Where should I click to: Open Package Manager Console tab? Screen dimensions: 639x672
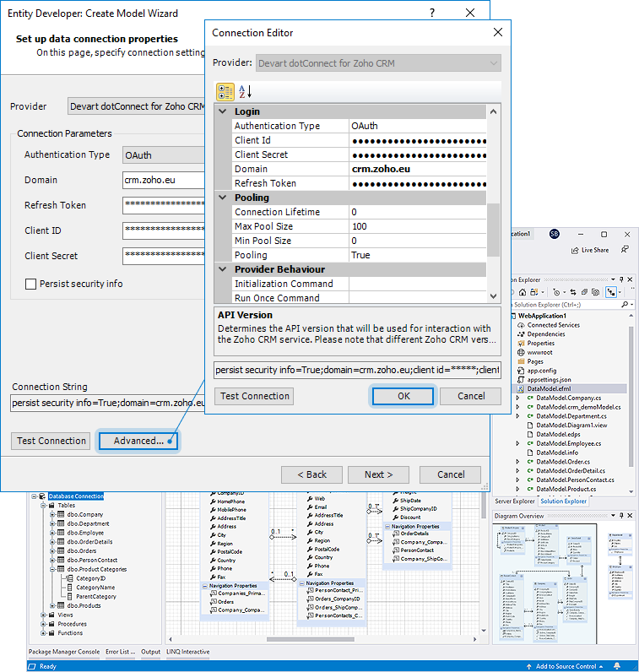point(64,652)
